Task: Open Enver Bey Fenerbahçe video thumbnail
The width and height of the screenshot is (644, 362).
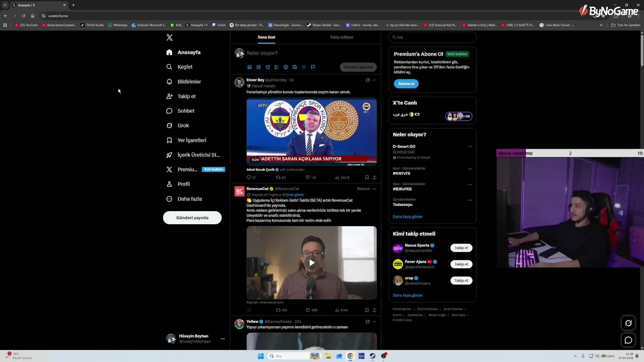Action: [x=311, y=132]
